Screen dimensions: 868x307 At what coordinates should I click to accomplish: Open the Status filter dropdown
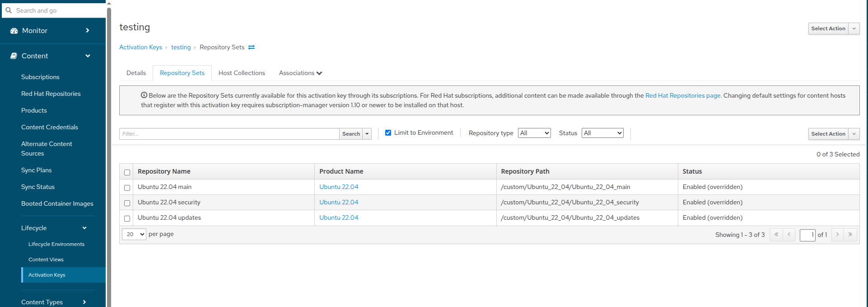(602, 133)
